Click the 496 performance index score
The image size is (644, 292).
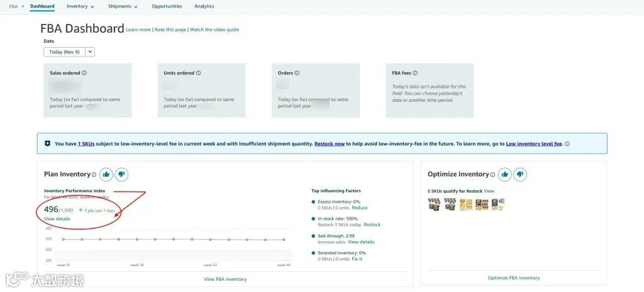[51, 210]
